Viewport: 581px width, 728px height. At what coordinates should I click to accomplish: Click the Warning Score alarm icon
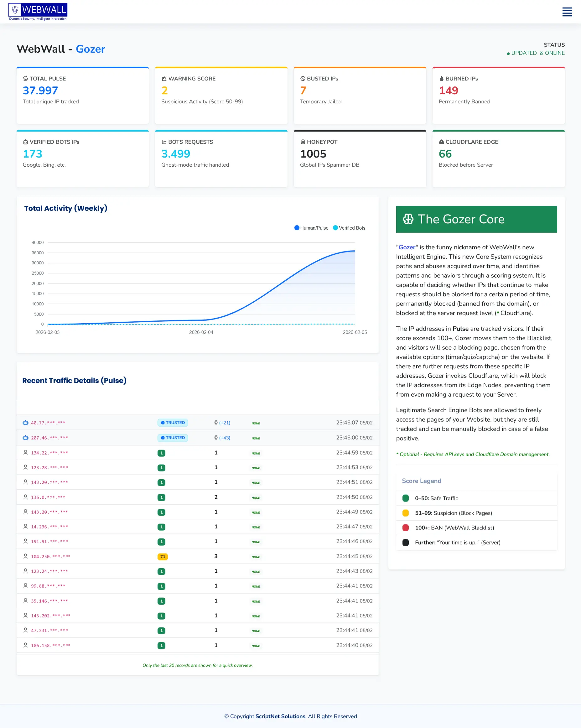(164, 78)
